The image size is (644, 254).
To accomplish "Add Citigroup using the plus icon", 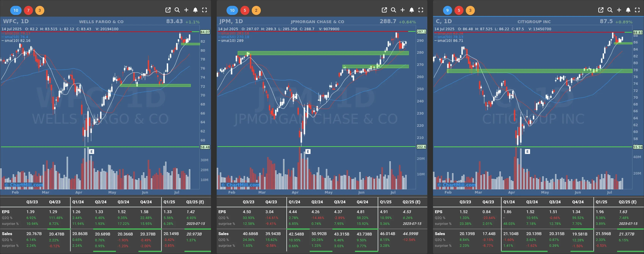I will point(619,10).
